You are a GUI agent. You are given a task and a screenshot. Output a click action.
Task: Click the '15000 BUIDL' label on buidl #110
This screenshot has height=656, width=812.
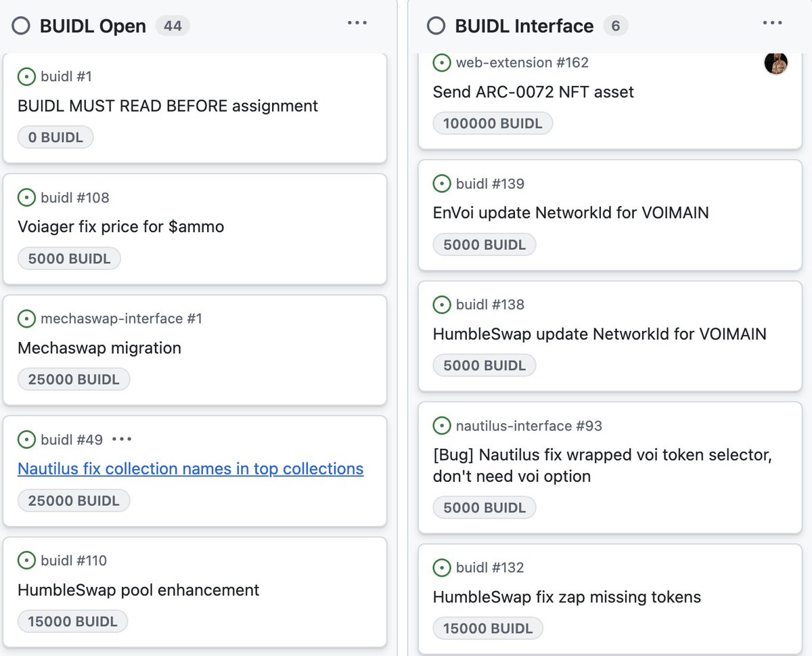click(x=72, y=621)
